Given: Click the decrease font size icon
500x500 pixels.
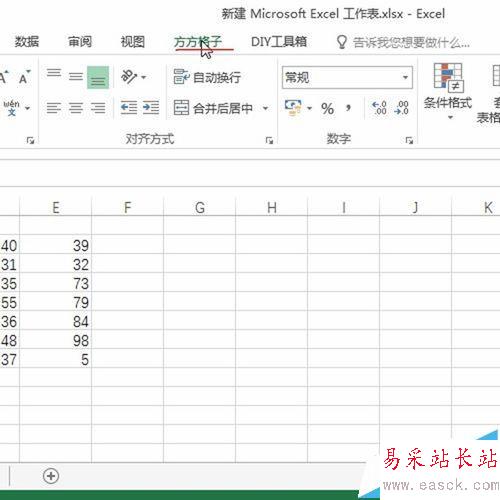Looking at the screenshot, I should pyautogui.click(x=25, y=77).
